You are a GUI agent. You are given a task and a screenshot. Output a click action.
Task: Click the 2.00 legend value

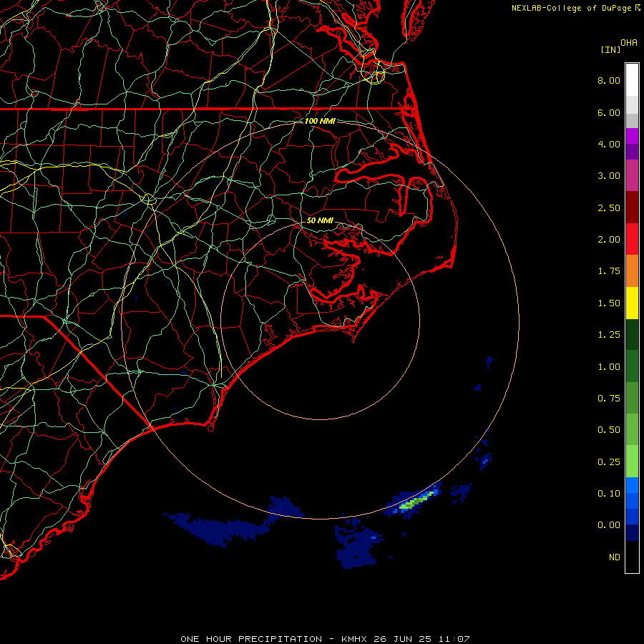pos(609,240)
